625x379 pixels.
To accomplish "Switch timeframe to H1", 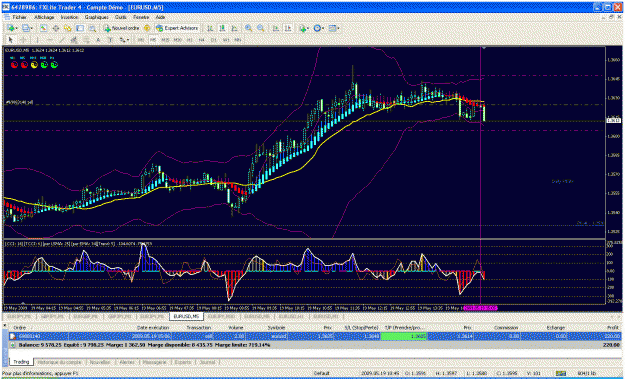I will coord(190,40).
